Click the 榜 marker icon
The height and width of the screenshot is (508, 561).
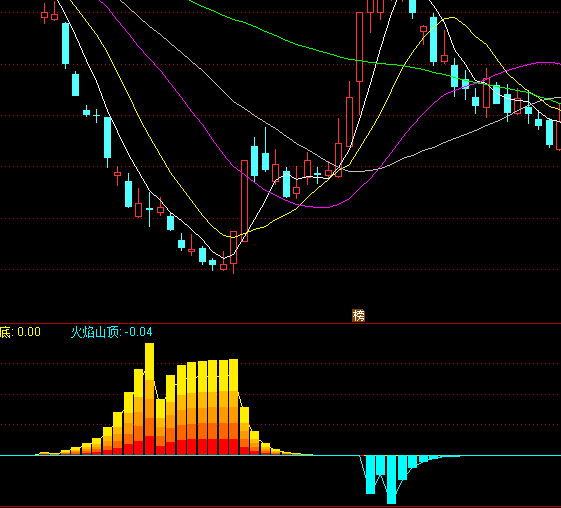(x=358, y=316)
